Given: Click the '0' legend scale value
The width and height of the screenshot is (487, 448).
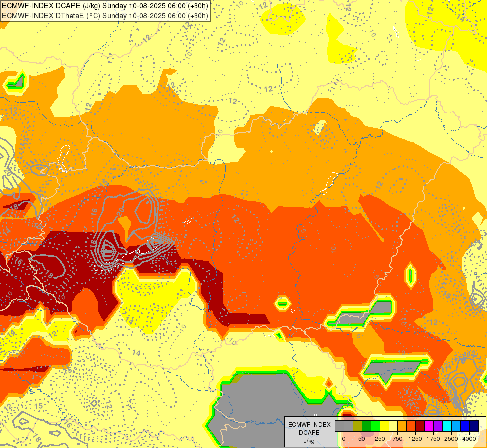Looking at the screenshot, I should tap(344, 439).
